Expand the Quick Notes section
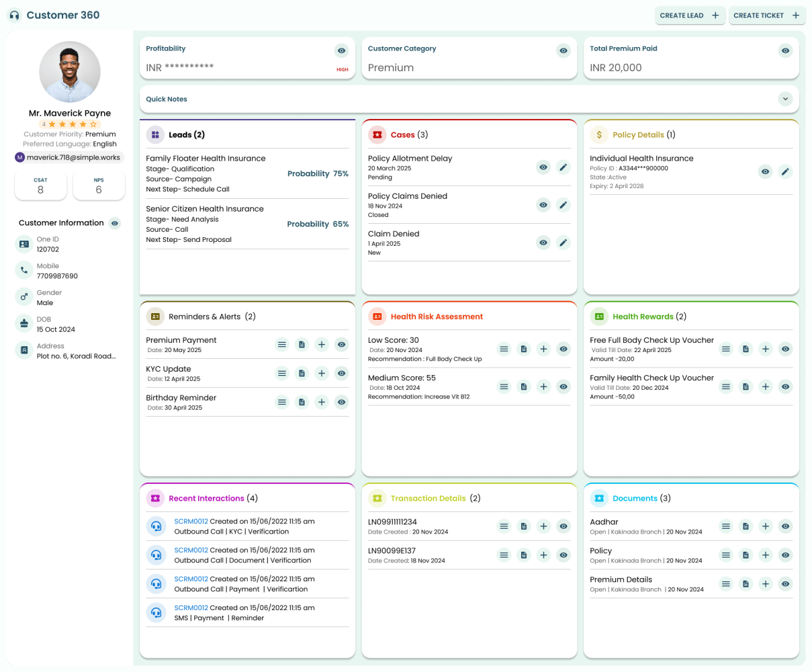Viewport: 812px width, 672px height. click(x=785, y=99)
